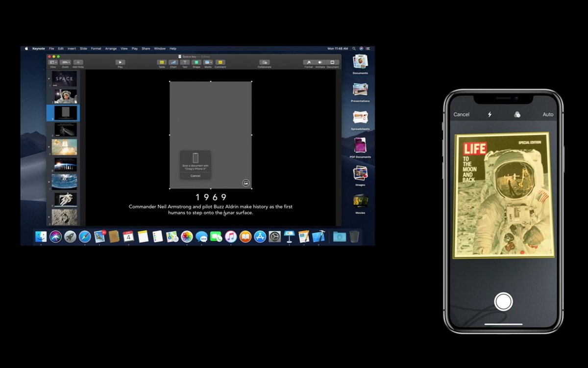
Task: Toggle the flash icon on iPhone scanner
Action: click(x=489, y=114)
